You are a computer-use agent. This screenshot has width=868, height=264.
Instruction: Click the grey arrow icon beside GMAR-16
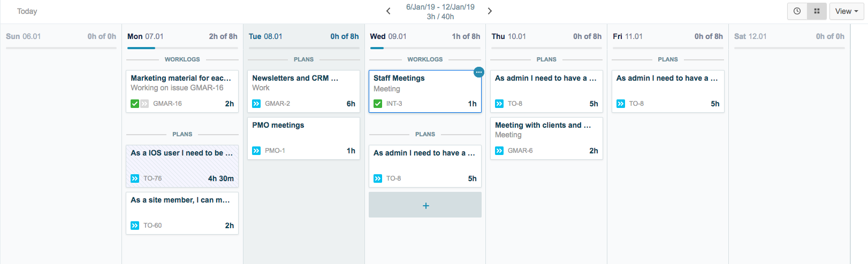click(144, 104)
